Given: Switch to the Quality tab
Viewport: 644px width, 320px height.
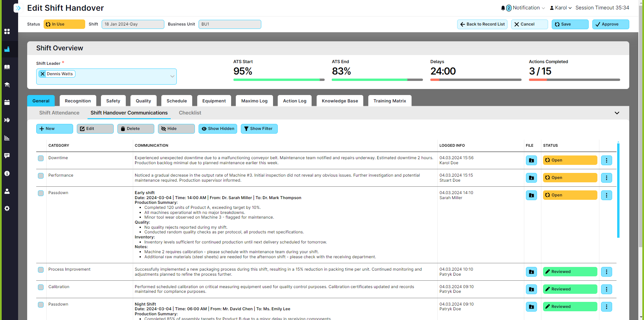Looking at the screenshot, I should click(x=143, y=101).
